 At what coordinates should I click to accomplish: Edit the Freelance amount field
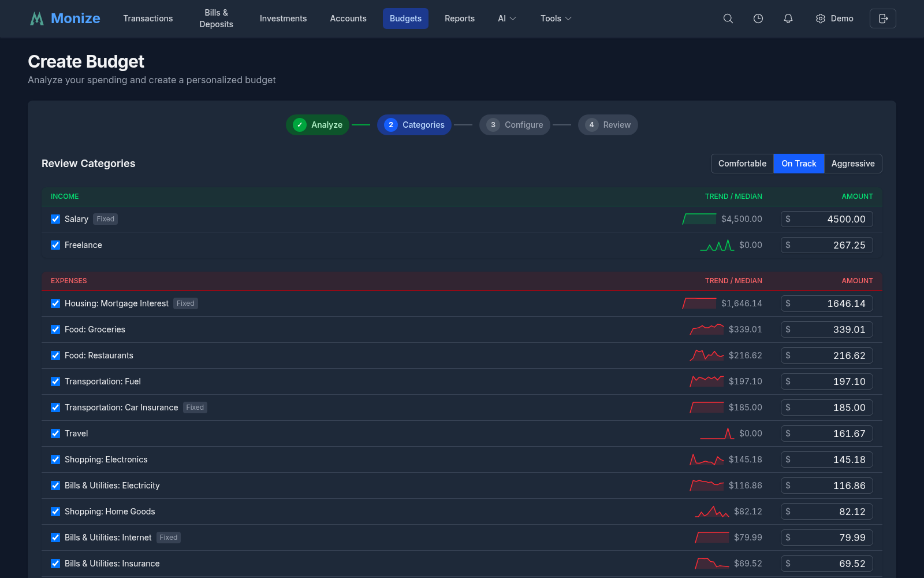pyautogui.click(x=826, y=245)
